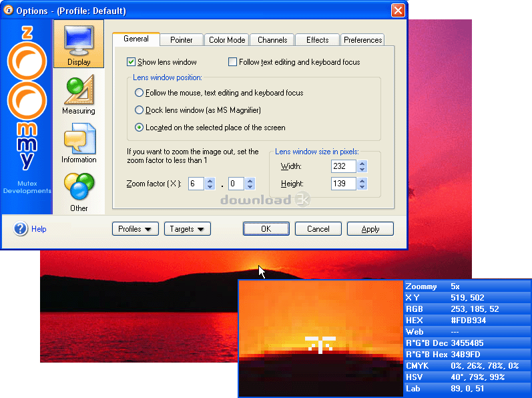Enable Follow text editing and keyboard focus

(233, 62)
